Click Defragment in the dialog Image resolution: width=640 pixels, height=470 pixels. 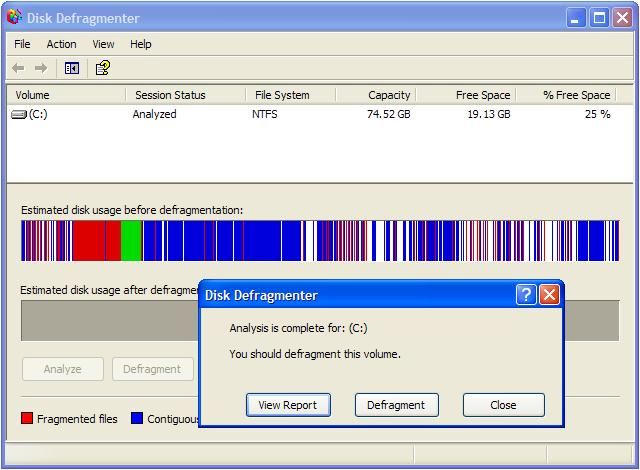tap(396, 405)
